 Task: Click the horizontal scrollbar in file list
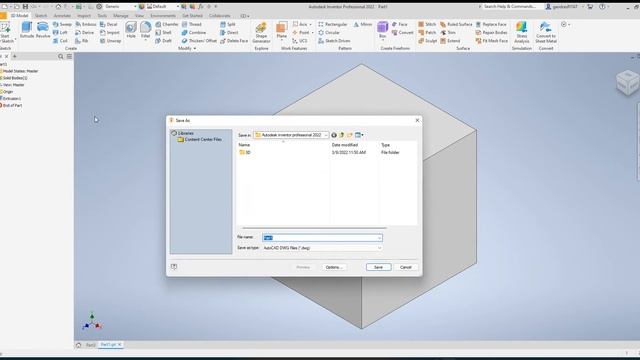(x=314, y=228)
